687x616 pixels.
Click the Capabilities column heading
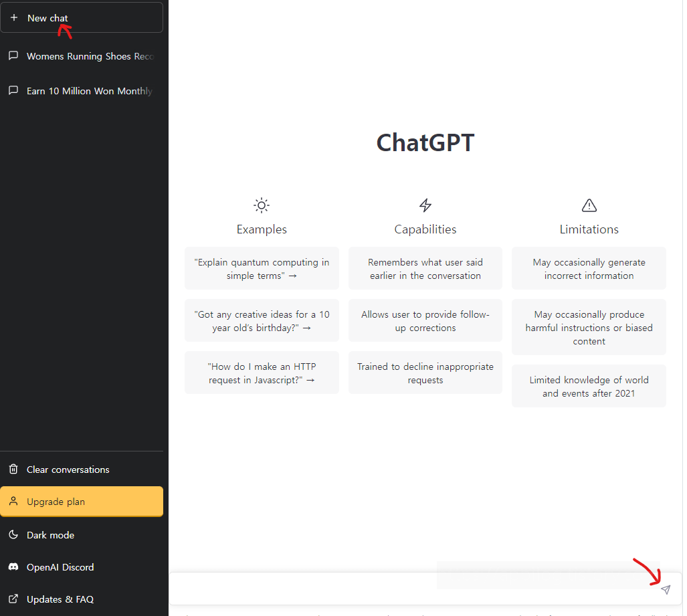(x=425, y=229)
